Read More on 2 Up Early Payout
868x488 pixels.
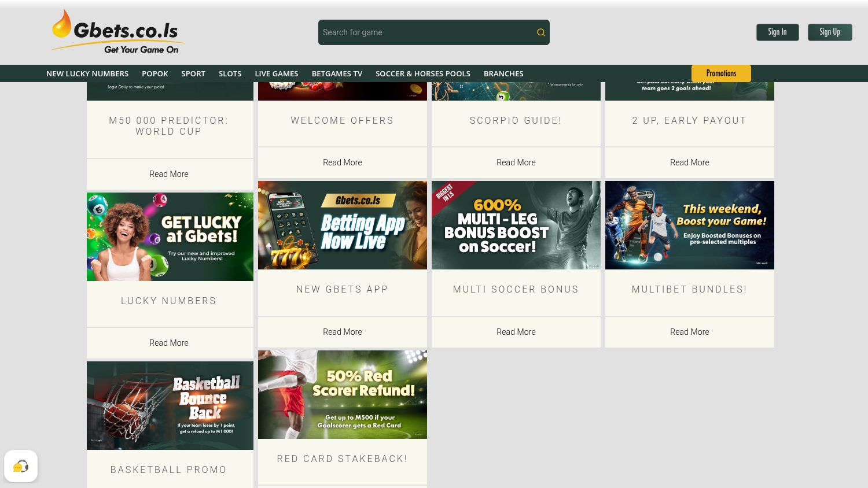click(690, 162)
